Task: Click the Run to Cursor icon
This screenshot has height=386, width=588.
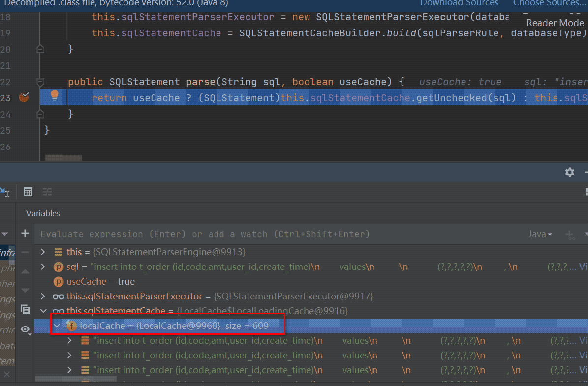Action: [x=4, y=192]
